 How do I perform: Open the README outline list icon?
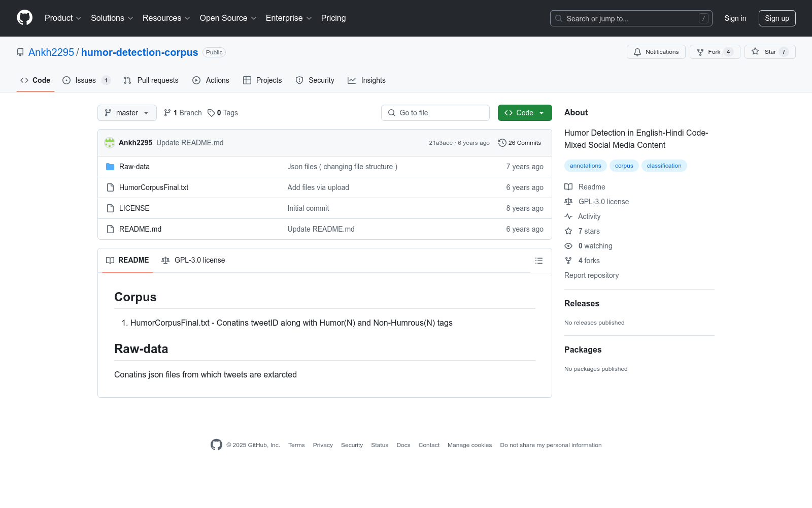539,261
